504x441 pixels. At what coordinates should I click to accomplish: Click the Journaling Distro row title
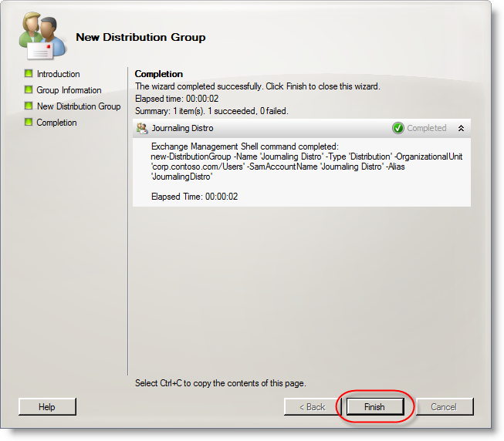[182, 128]
